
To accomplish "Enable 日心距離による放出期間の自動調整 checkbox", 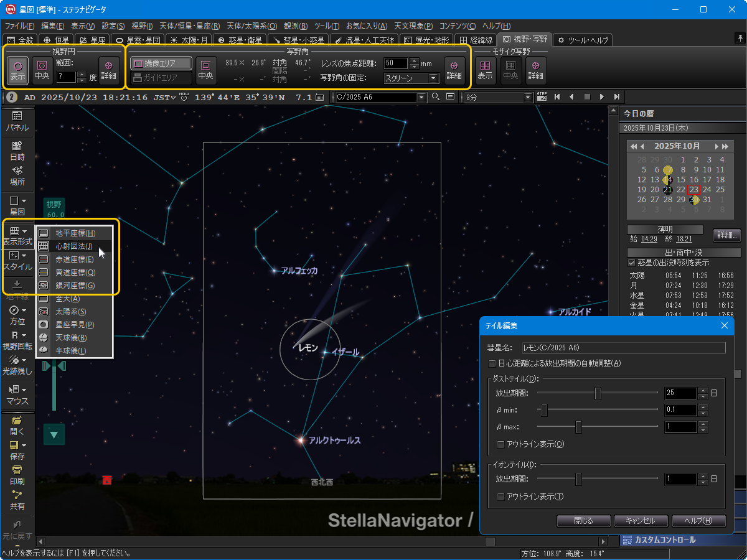I will click(492, 363).
